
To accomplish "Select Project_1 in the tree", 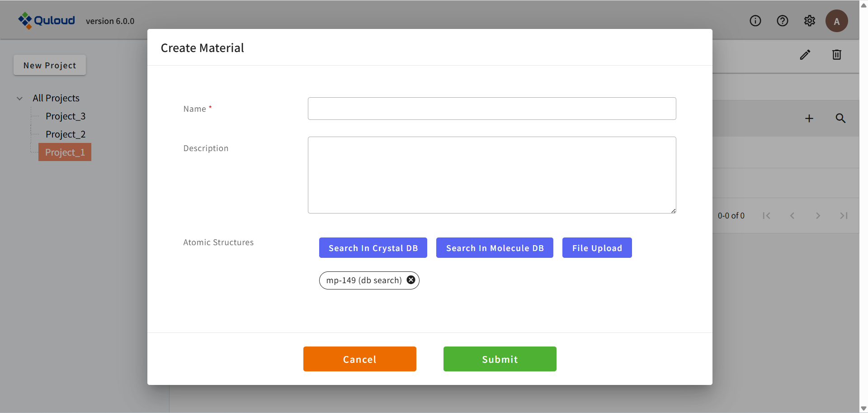I will coord(65,152).
